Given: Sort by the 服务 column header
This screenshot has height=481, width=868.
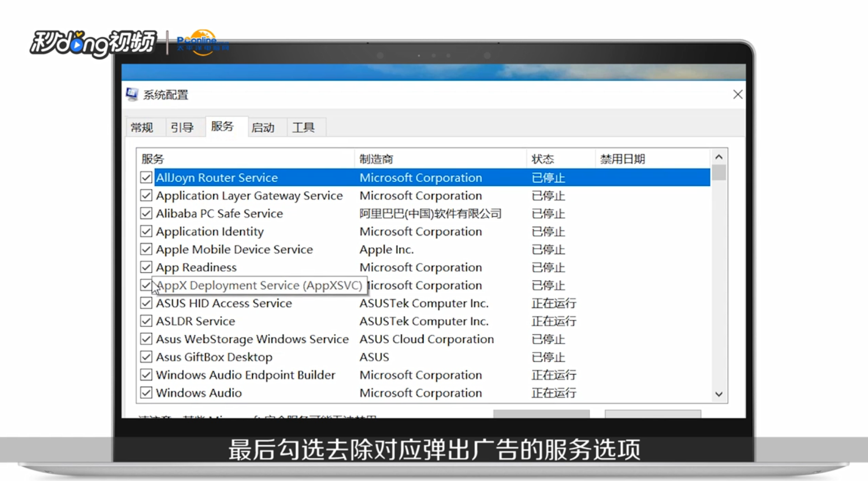Looking at the screenshot, I should [x=245, y=159].
